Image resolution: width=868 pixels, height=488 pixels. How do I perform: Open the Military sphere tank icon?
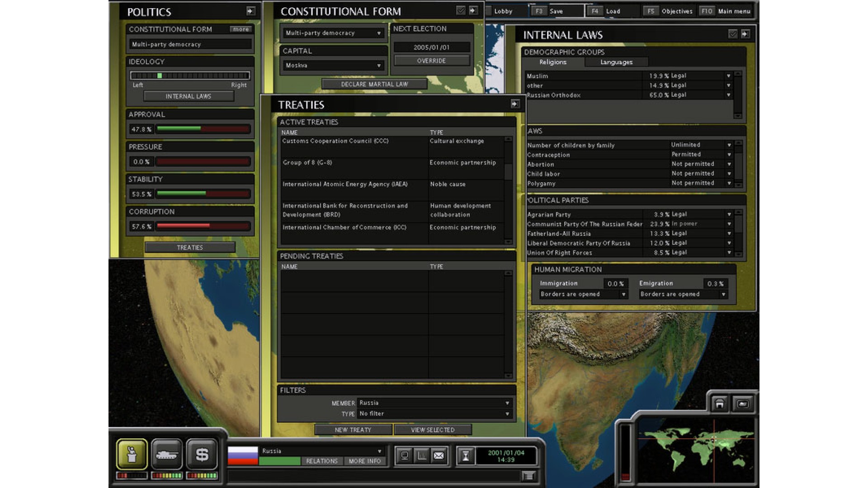click(x=167, y=454)
